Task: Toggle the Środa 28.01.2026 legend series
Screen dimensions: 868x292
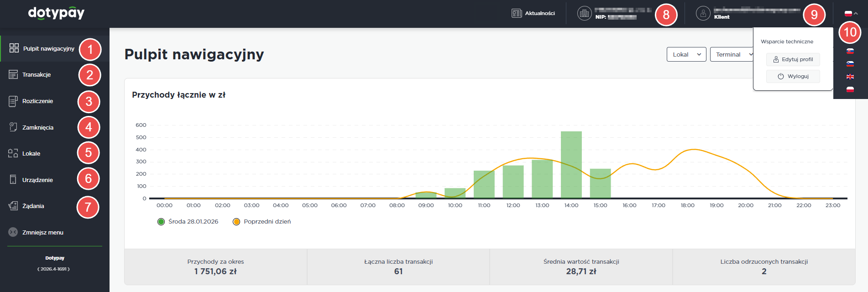Action: [161, 222]
